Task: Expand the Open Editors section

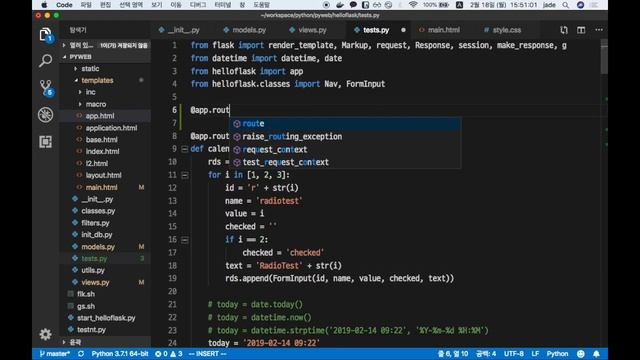Action: click(105, 45)
